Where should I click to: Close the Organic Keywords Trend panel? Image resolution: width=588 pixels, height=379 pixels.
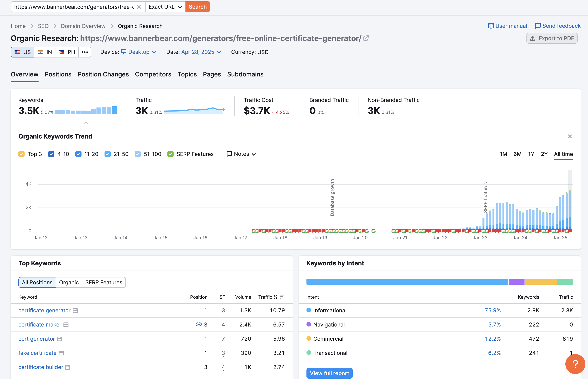pos(570,136)
